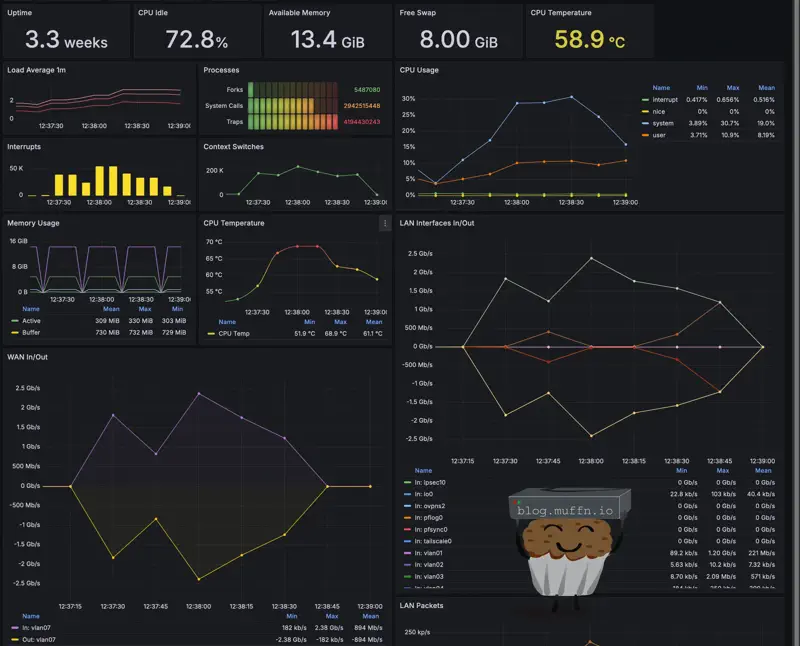Click the Load Average 1m panel title
This screenshot has height=646, width=800.
click(x=36, y=70)
